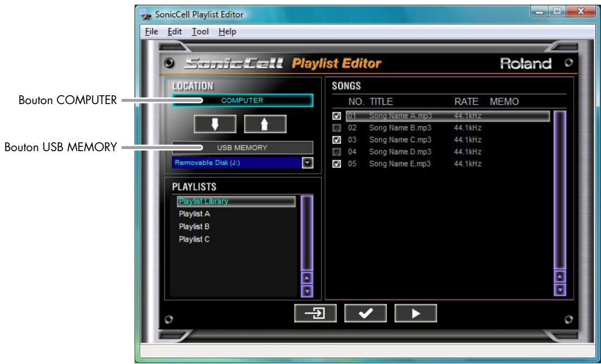Open the Tool menu
The width and height of the screenshot is (601, 364).
[200, 31]
